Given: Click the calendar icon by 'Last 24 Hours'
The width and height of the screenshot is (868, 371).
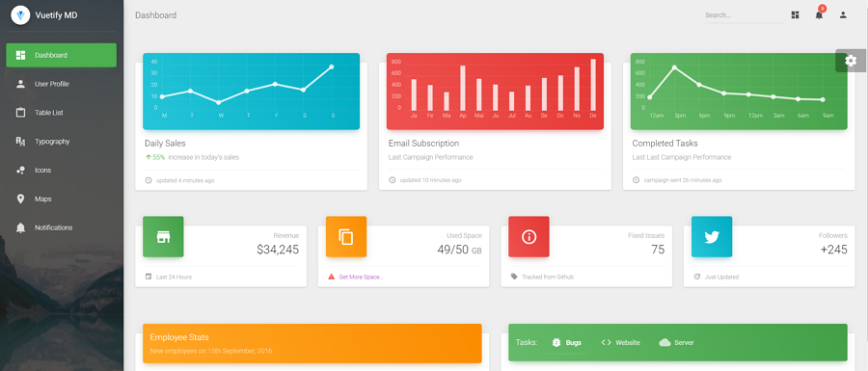Looking at the screenshot, I should [149, 277].
